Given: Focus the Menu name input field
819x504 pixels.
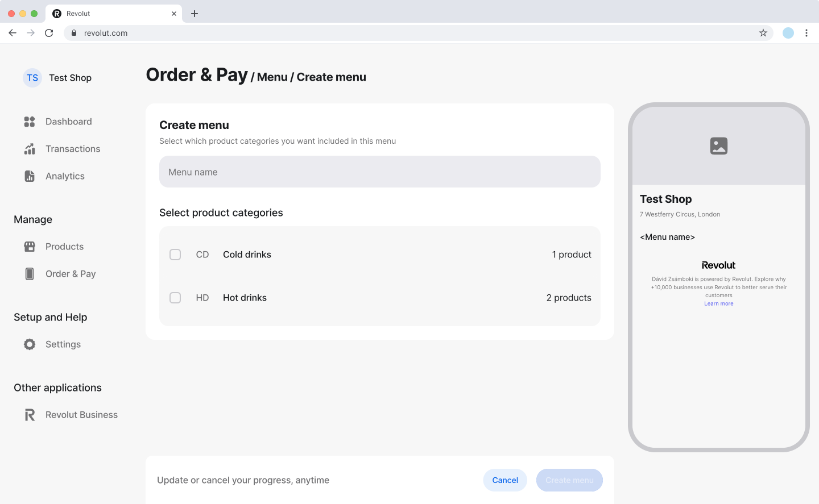Looking at the screenshot, I should [x=380, y=172].
